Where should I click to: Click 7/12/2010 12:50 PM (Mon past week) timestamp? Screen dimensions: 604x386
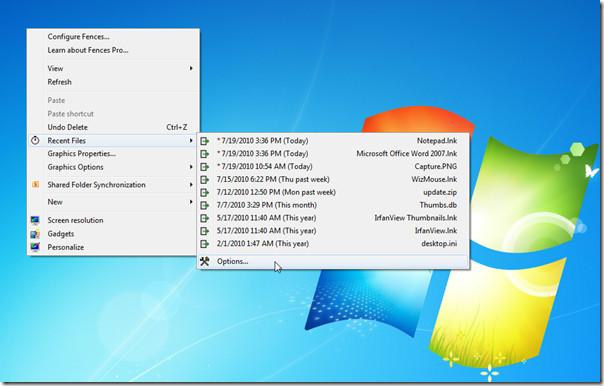(x=276, y=192)
